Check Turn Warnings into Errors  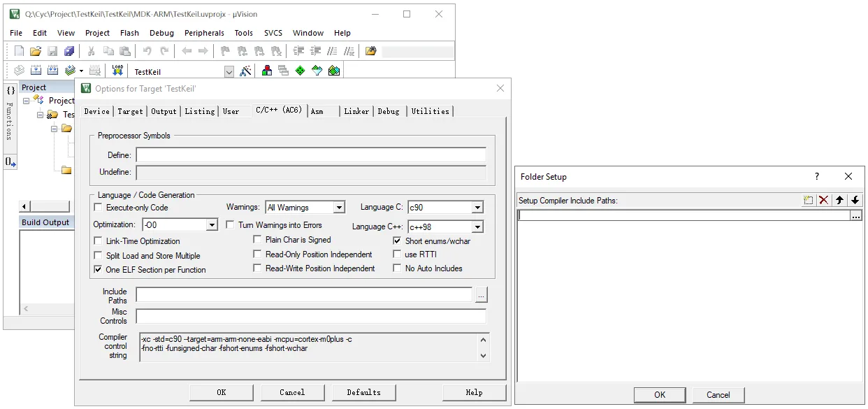(x=231, y=225)
